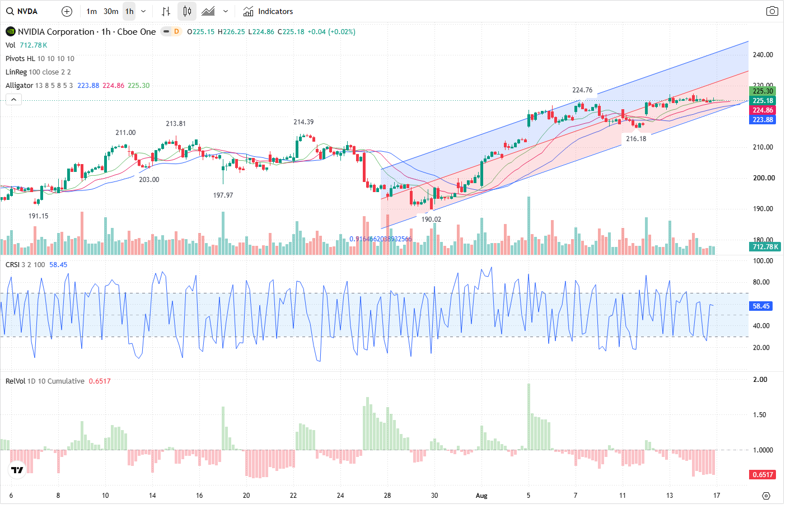Click the +0.04 (+0.02%) change value

click(331, 32)
